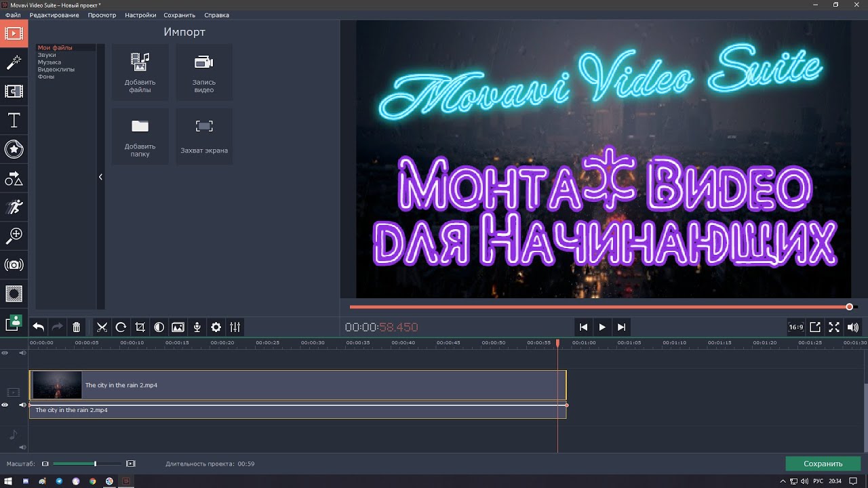The width and height of the screenshot is (868, 488).
Task: Open the Просмотр menu
Action: click(102, 15)
